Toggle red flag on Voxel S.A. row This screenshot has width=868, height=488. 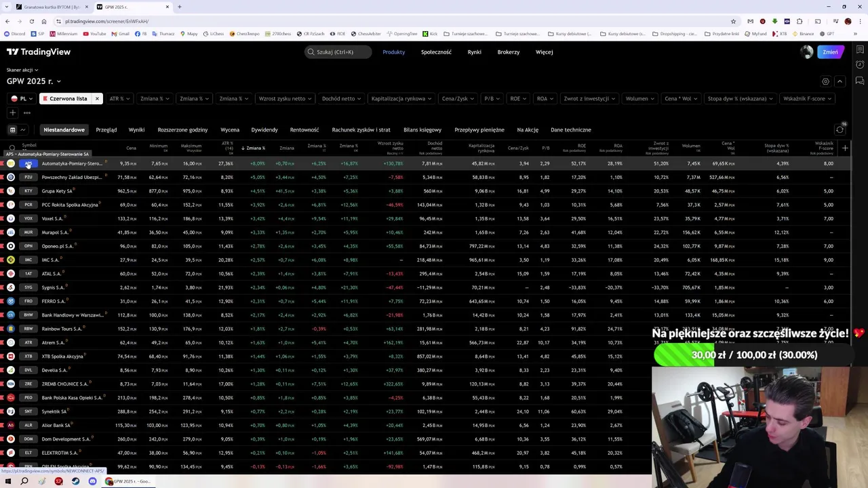[x=3, y=218]
